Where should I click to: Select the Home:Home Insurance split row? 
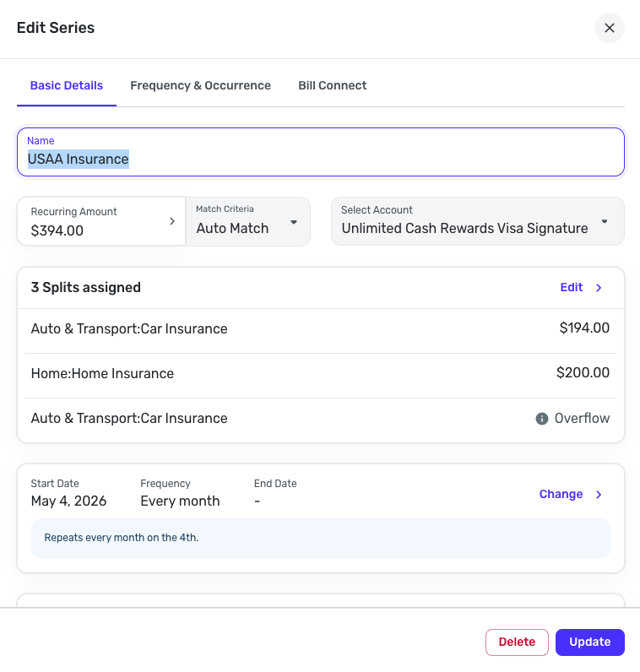click(x=320, y=374)
